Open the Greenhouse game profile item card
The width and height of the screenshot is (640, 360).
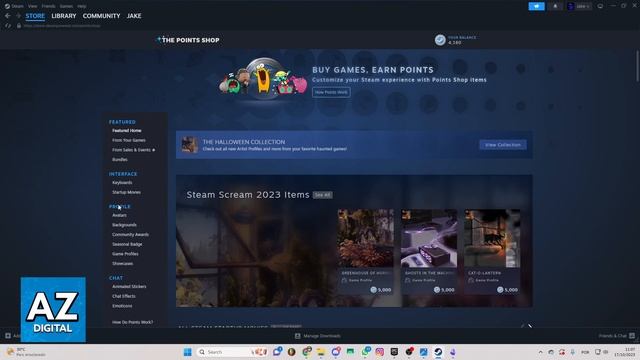point(365,252)
